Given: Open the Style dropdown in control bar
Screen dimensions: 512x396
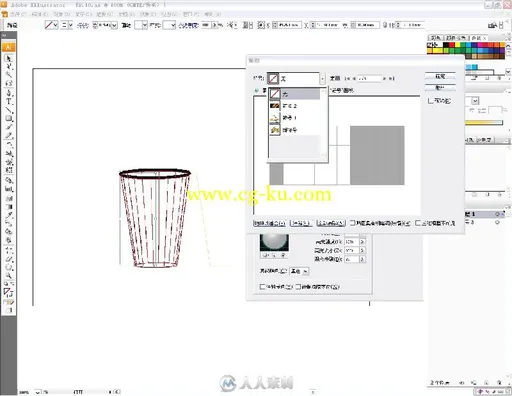Looking at the screenshot, I should click(173, 25).
